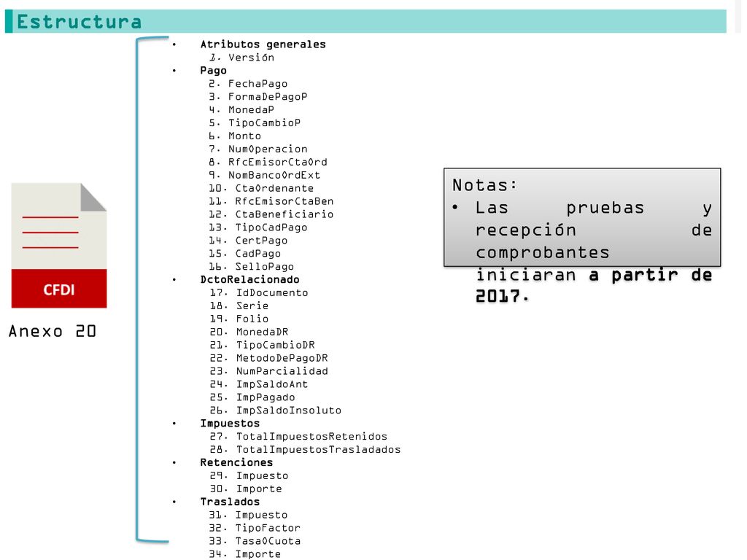Select the Retenciones section heading

pos(237,463)
